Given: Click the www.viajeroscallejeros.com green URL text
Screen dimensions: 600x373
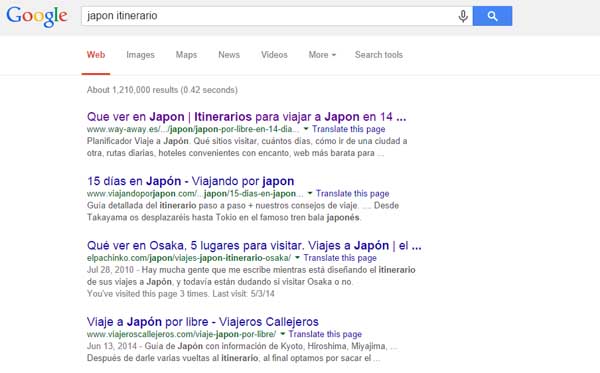Looking at the screenshot, I should click(x=181, y=334).
